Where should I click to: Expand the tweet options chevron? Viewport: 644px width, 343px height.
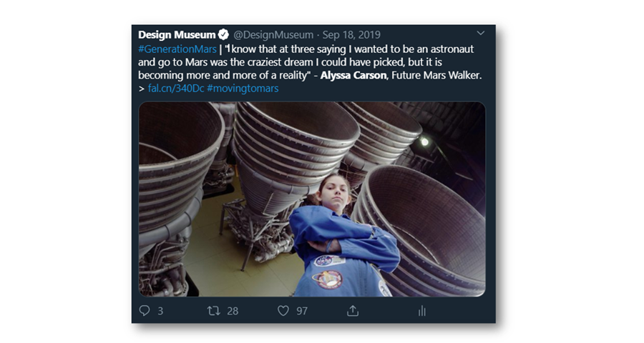click(x=480, y=34)
